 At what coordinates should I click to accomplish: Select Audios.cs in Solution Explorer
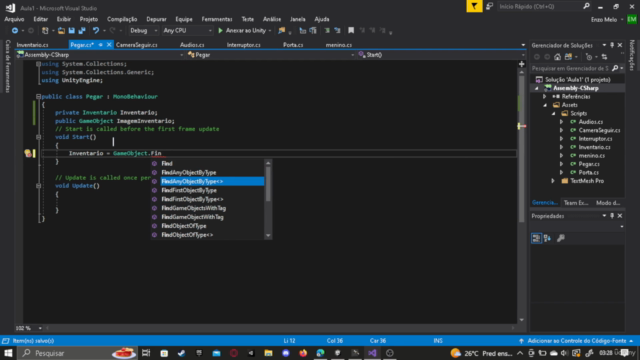click(591, 122)
